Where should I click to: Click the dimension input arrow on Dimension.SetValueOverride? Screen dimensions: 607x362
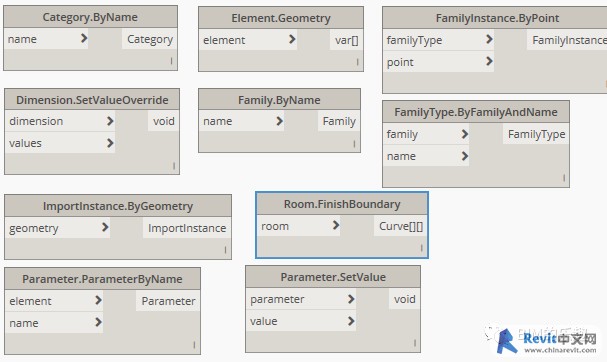tap(110, 121)
